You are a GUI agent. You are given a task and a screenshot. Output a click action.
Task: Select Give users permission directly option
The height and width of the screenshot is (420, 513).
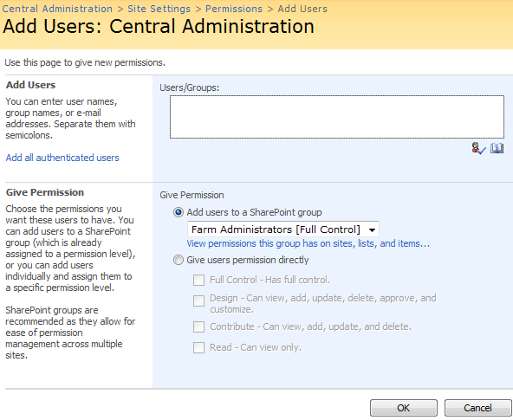(179, 260)
